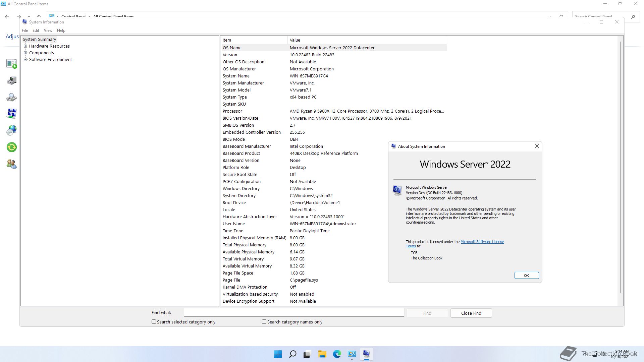644x362 pixels.
Task: Open the Help menu
Action: (61, 31)
